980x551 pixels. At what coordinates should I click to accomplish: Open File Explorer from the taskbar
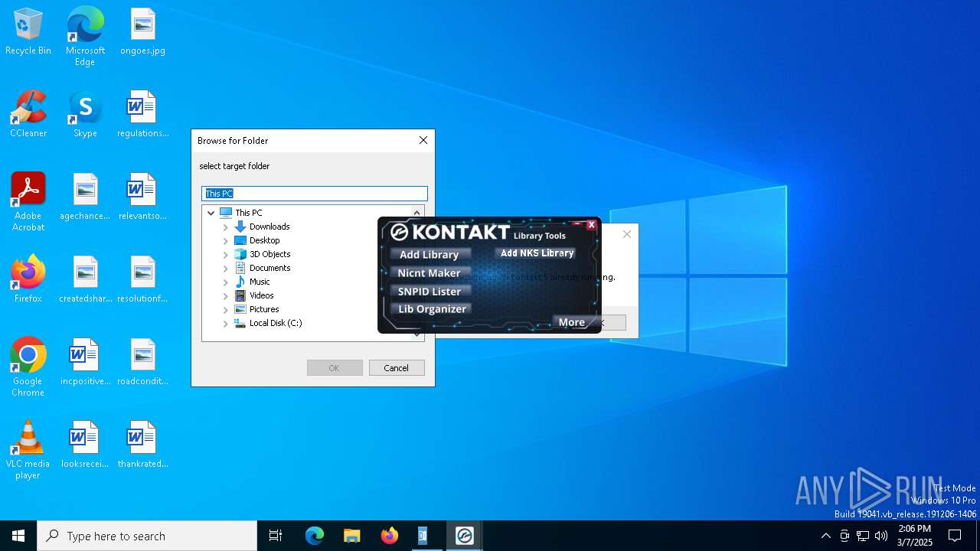pyautogui.click(x=351, y=536)
